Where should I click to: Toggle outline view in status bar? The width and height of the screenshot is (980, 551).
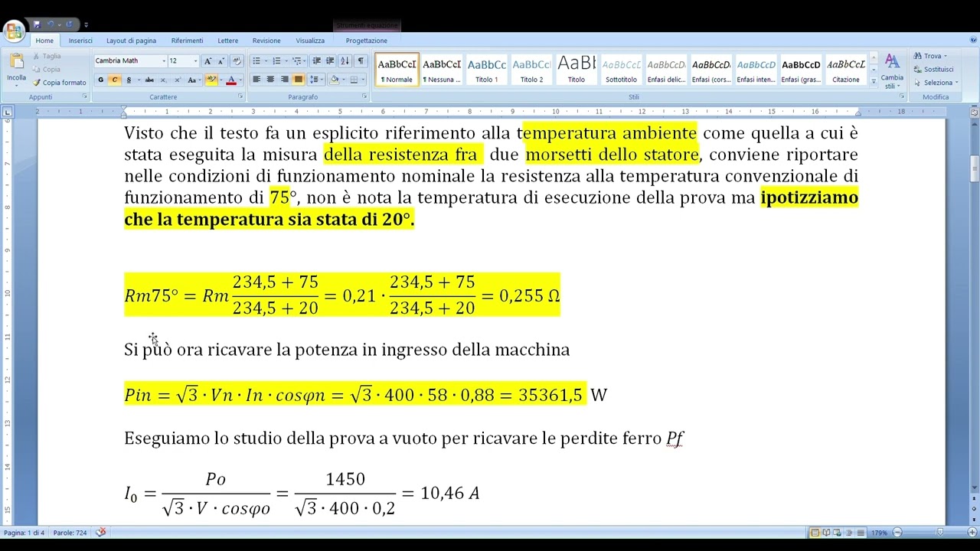click(x=850, y=533)
